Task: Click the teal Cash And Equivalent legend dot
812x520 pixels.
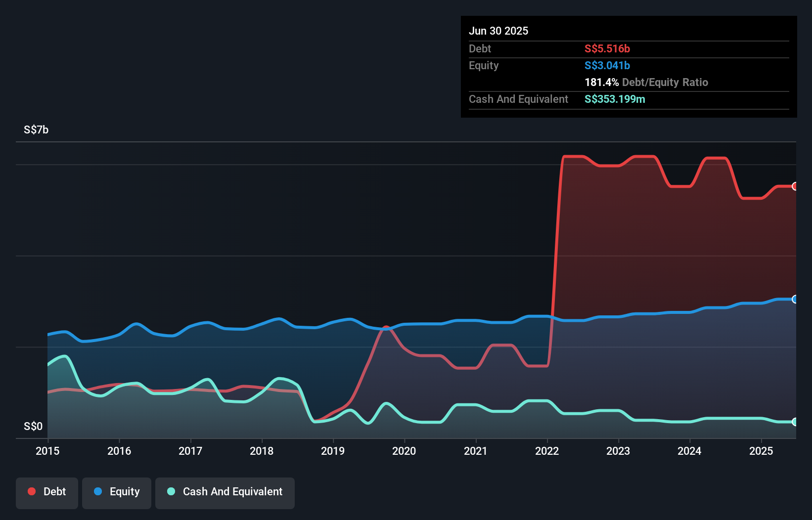Action: [x=170, y=491]
